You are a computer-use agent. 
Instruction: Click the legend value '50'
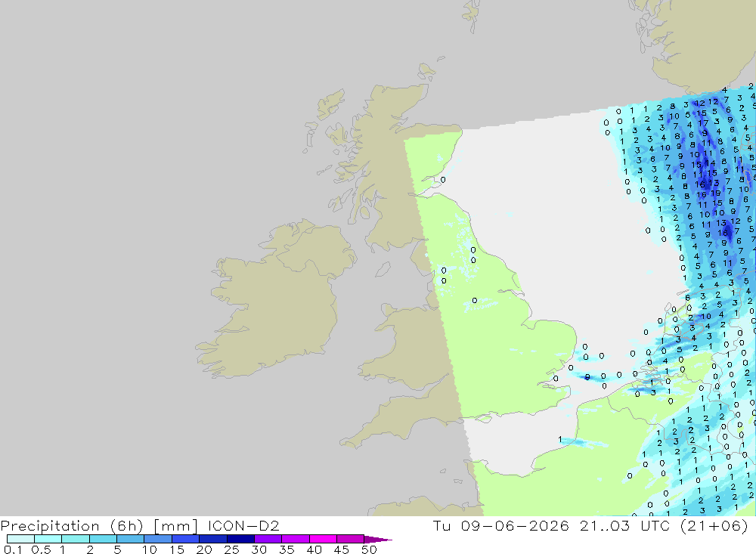coord(369,549)
